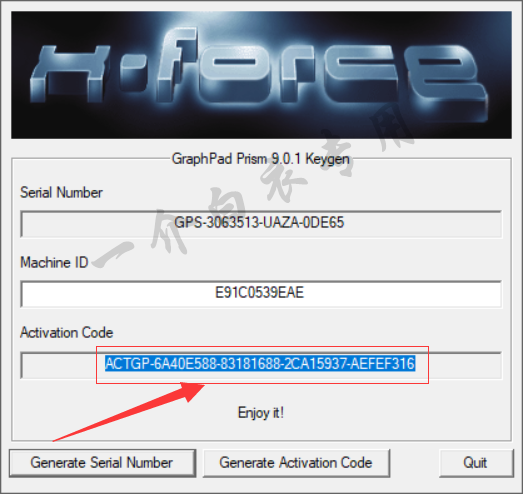This screenshot has height=494, width=523.
Task: Click the Generate Activation Code button
Action: coord(296,463)
